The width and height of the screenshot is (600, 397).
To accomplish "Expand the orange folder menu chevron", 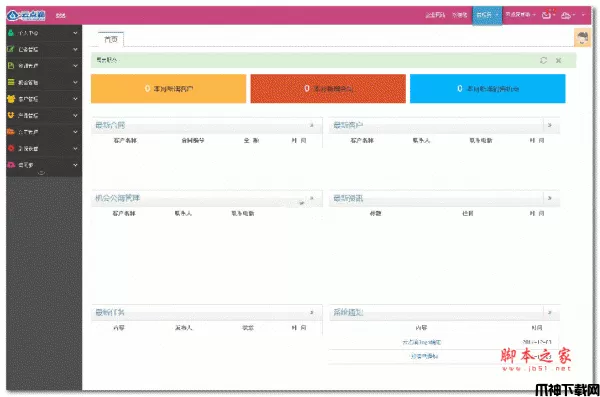I will coord(75,132).
